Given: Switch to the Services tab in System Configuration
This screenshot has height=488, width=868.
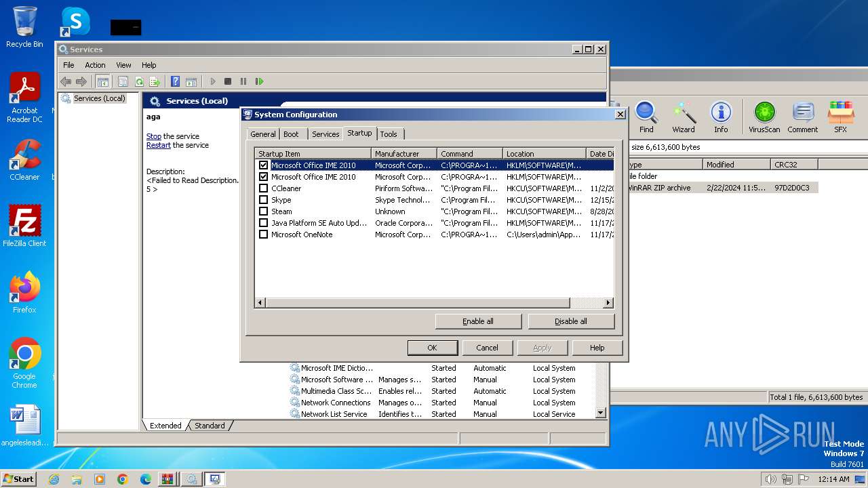Looking at the screenshot, I should click(325, 134).
